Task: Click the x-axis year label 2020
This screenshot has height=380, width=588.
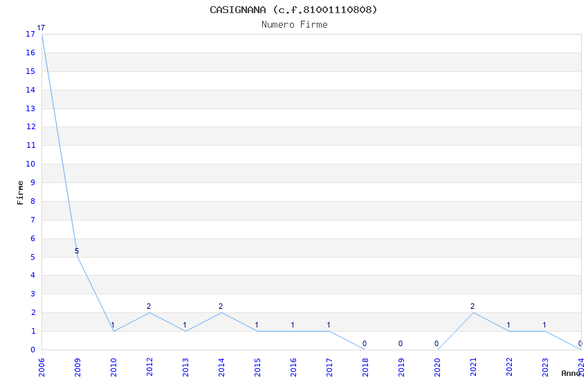Action: [x=437, y=368]
